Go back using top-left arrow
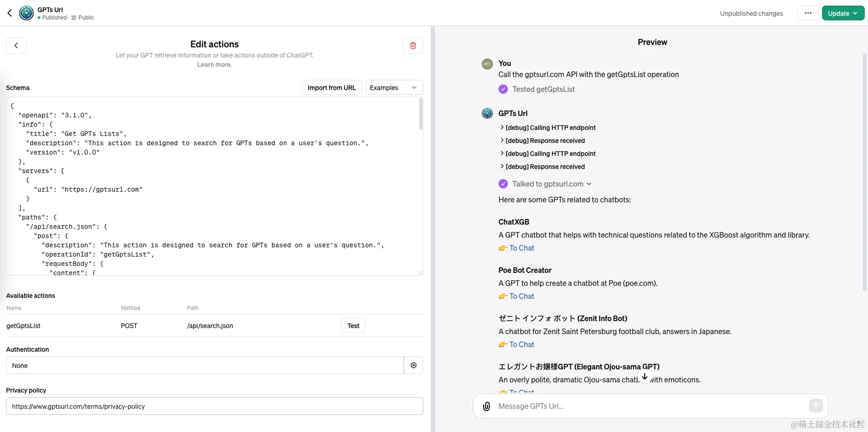Image resolution: width=868 pixels, height=432 pixels. [x=10, y=13]
